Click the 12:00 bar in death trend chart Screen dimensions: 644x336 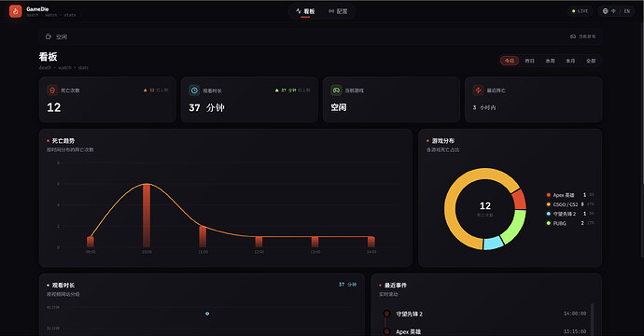pyautogui.click(x=259, y=242)
